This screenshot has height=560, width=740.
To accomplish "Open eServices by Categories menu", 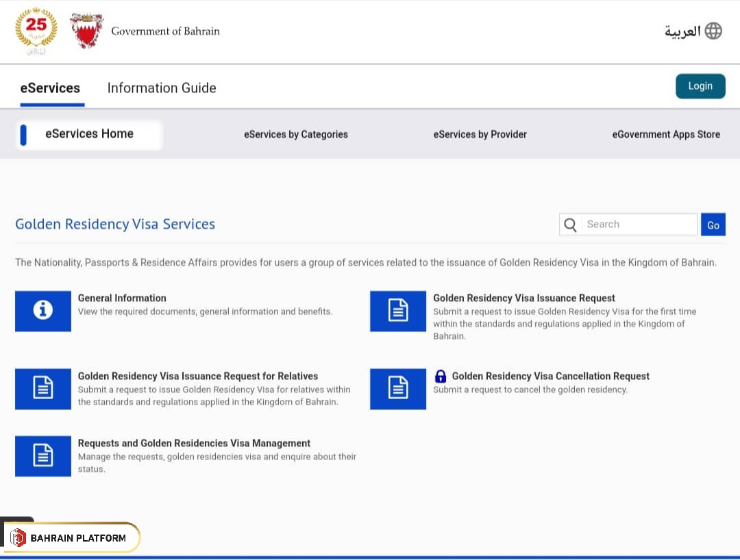I will (296, 134).
